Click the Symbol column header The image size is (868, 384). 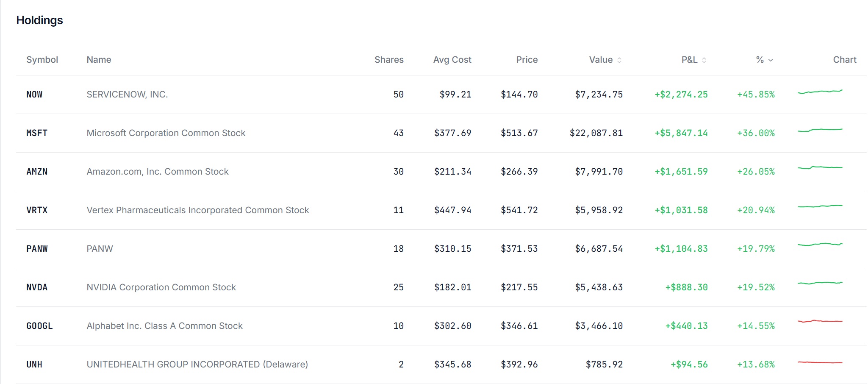pos(42,60)
